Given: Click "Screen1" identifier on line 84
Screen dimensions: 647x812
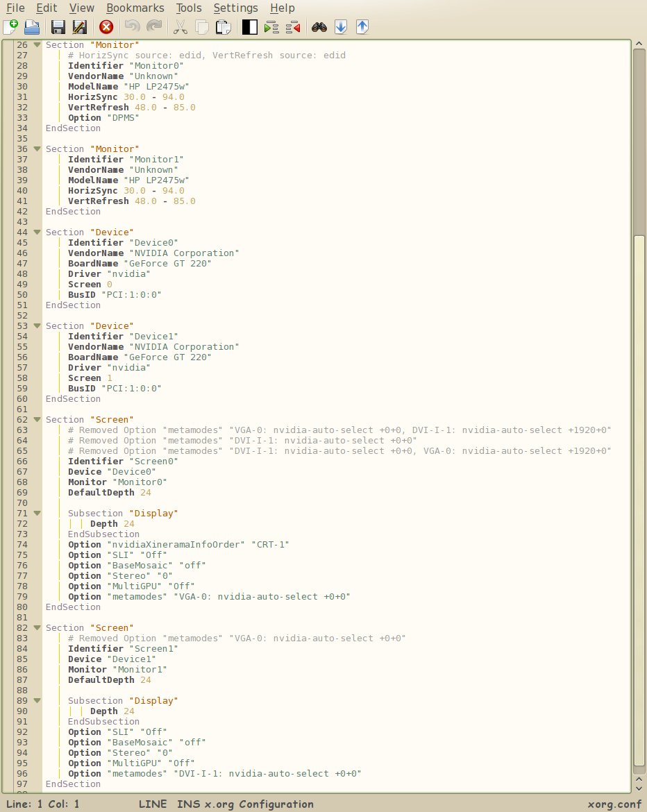Looking at the screenshot, I should click(x=153, y=649).
